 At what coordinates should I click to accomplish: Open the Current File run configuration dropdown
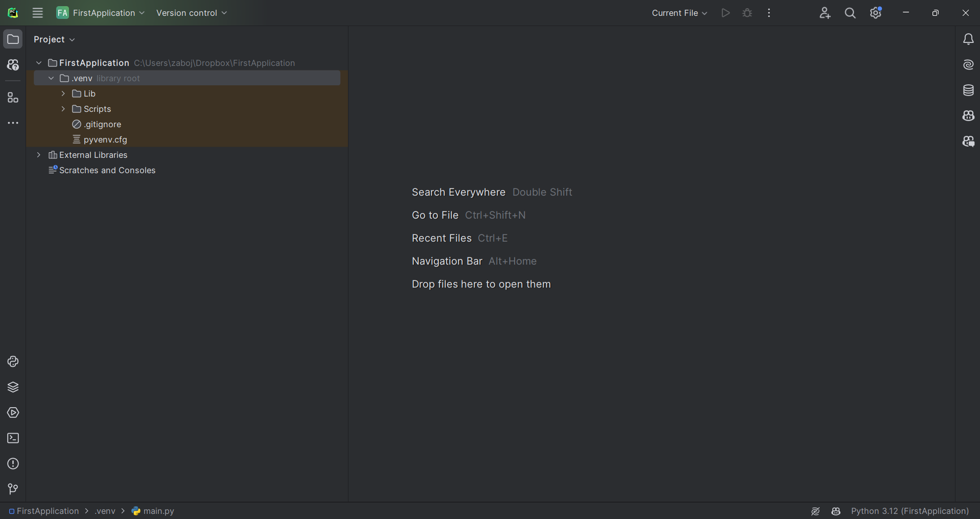(x=679, y=13)
